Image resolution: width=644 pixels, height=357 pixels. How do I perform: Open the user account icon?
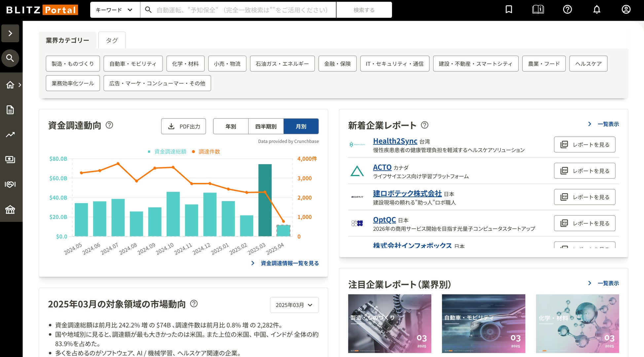point(626,10)
